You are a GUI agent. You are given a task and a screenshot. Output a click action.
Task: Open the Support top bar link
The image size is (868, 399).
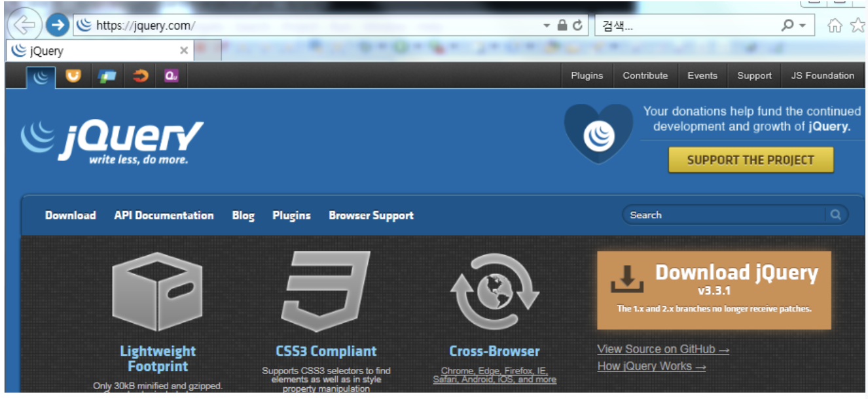754,76
